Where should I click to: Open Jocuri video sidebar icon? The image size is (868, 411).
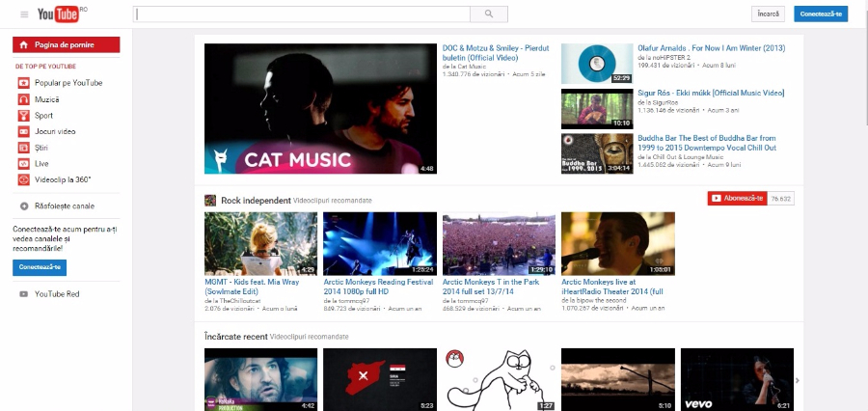pyautogui.click(x=24, y=131)
